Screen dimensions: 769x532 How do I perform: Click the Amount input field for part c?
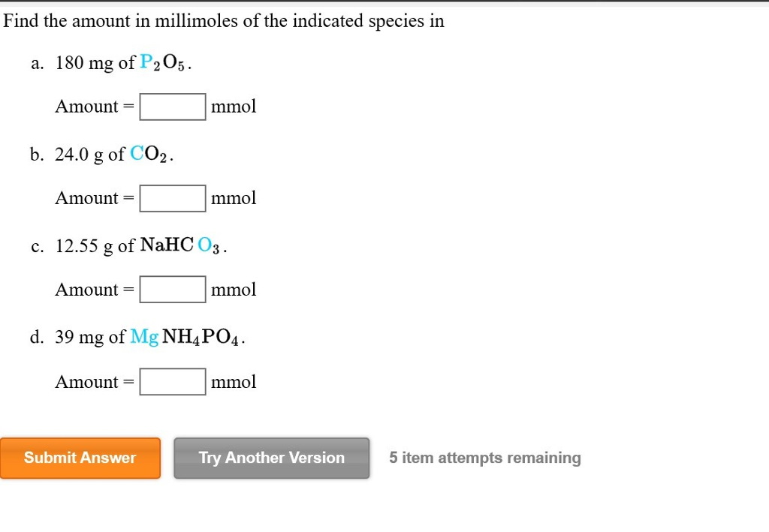coord(172,289)
